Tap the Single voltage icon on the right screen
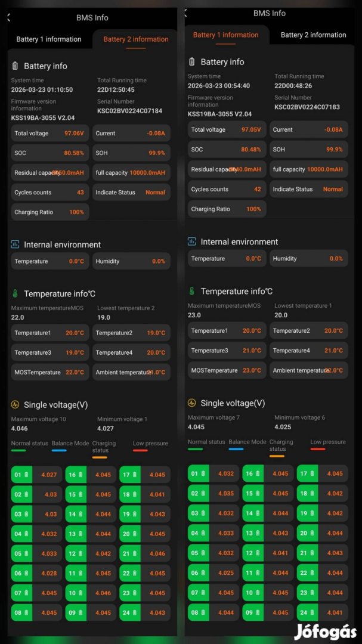This screenshot has width=362, height=644. 191,403
